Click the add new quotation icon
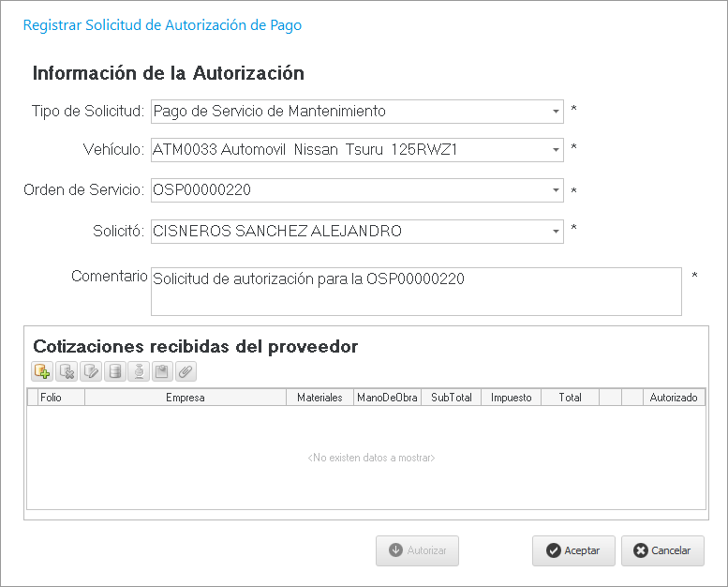This screenshot has height=587, width=728. point(42,371)
